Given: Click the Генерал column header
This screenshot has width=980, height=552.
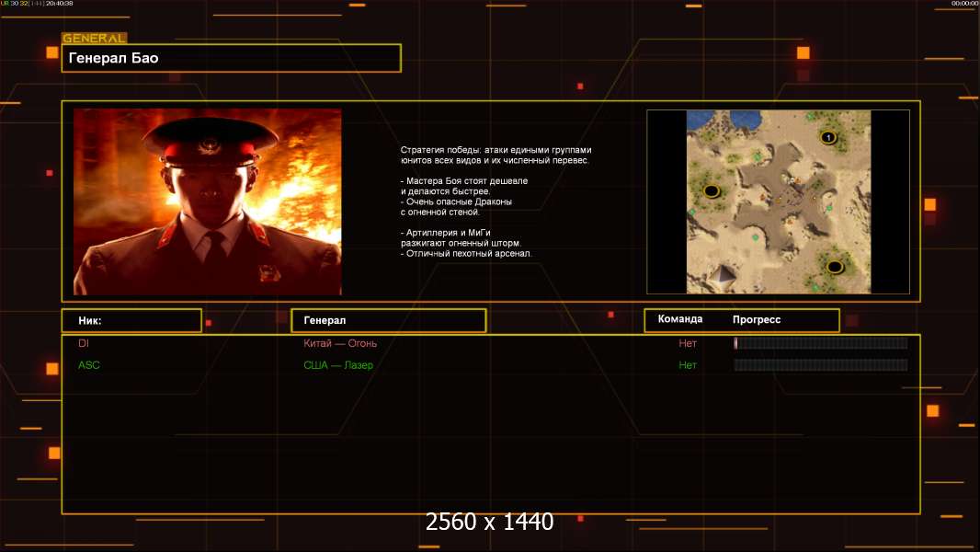Looking at the screenshot, I should pyautogui.click(x=389, y=321).
